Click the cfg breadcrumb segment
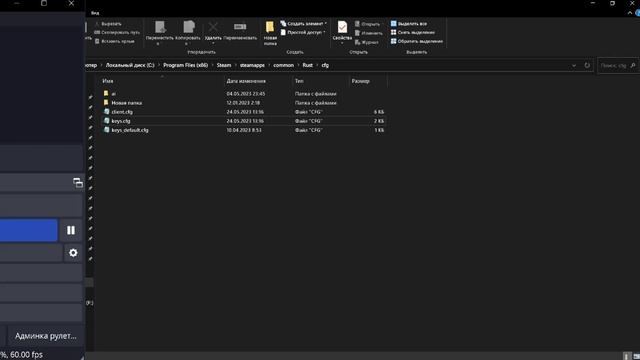640x360 pixels. (325, 65)
